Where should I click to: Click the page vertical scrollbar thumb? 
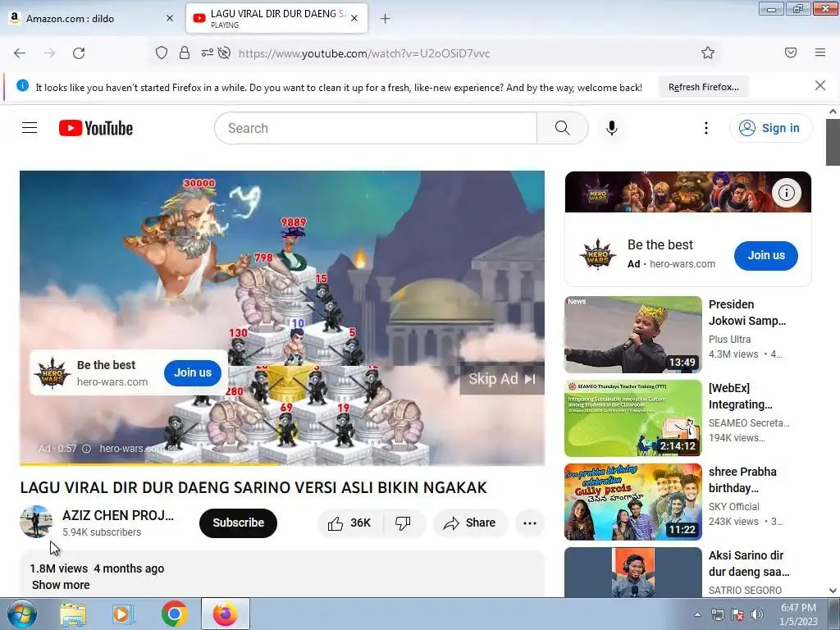(833, 142)
